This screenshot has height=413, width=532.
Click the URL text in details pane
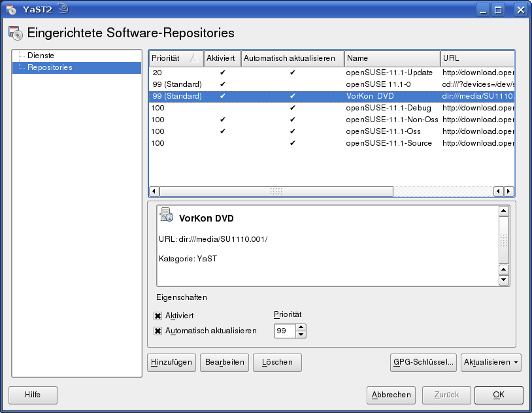pyautogui.click(x=213, y=239)
